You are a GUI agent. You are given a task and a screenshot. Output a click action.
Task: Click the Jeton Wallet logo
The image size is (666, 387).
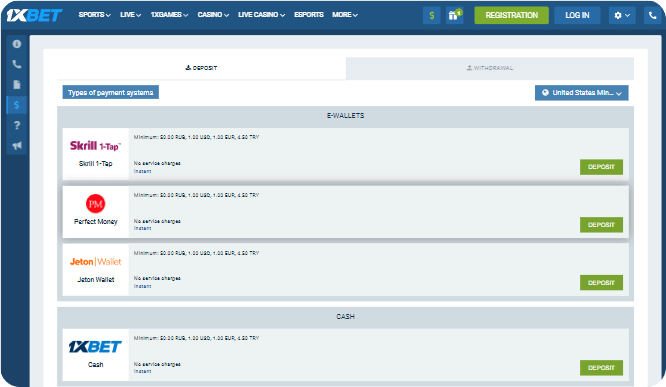click(x=96, y=262)
